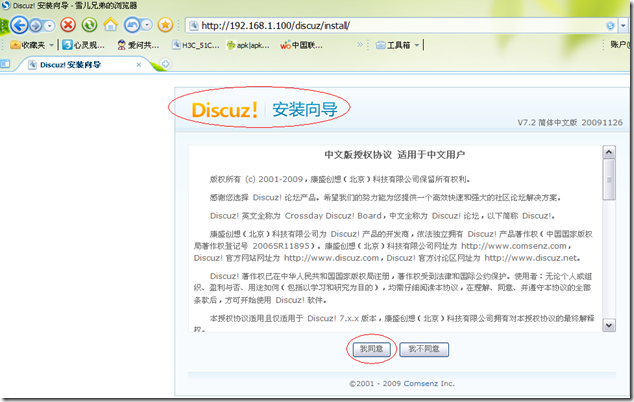Click the heading 中文版授权协议 适用于中文用户
The image size is (634, 402).
pyautogui.click(x=395, y=155)
